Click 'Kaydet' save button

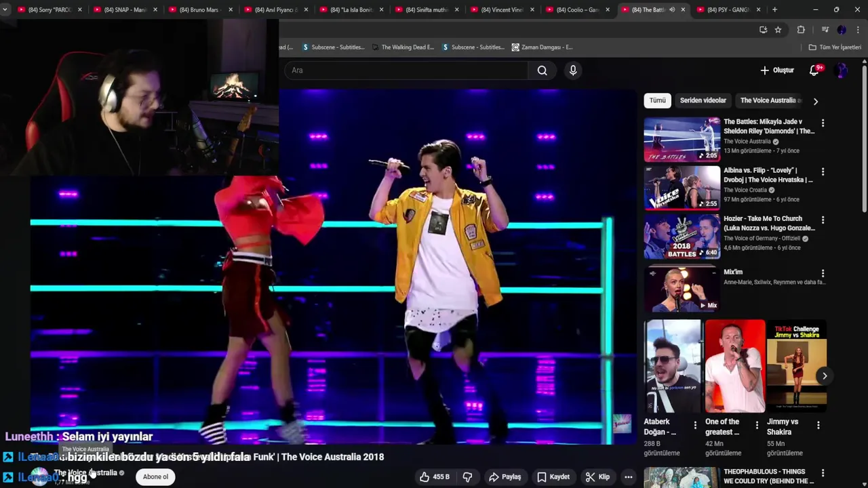(553, 476)
